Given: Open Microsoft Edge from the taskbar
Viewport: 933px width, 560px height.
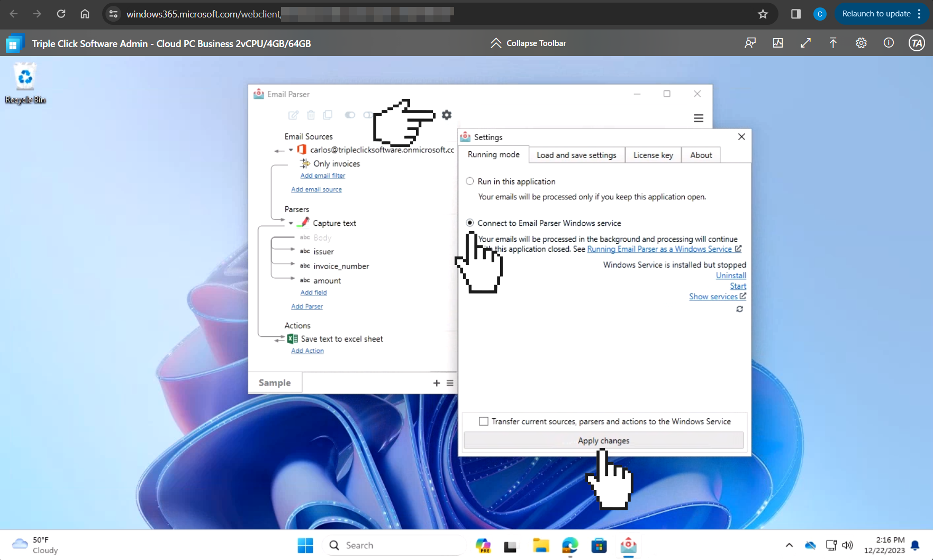Looking at the screenshot, I should [x=570, y=545].
